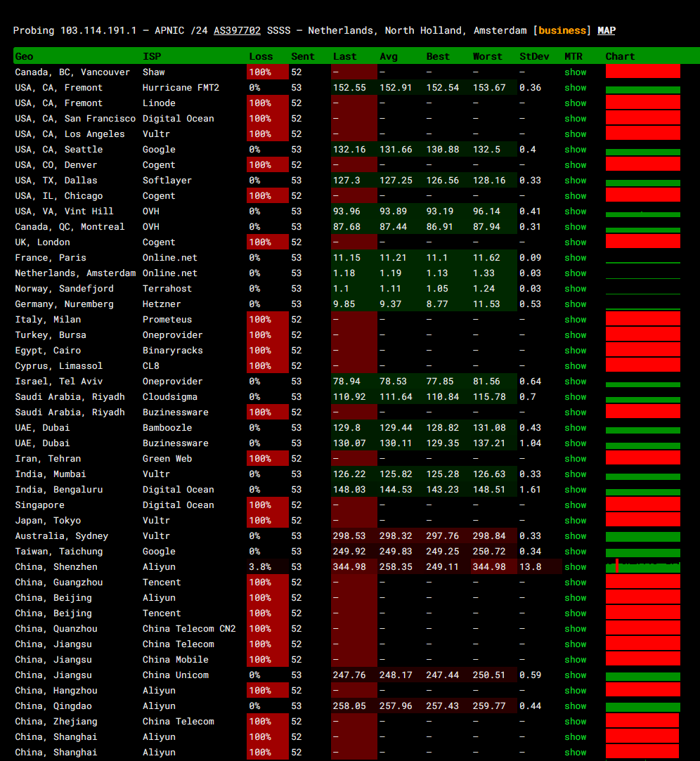Show MTR for Canada, BC, Vancouver Shaw
This screenshot has width=700, height=761.
[575, 72]
